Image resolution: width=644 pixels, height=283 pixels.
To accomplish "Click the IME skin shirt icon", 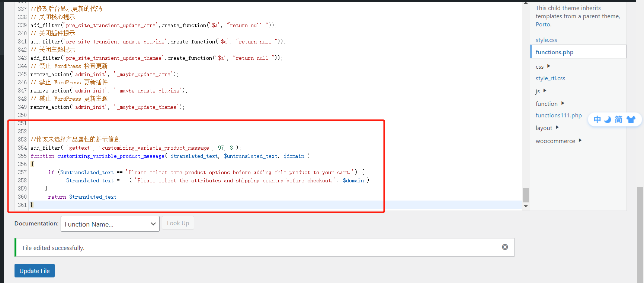I will 631,120.
